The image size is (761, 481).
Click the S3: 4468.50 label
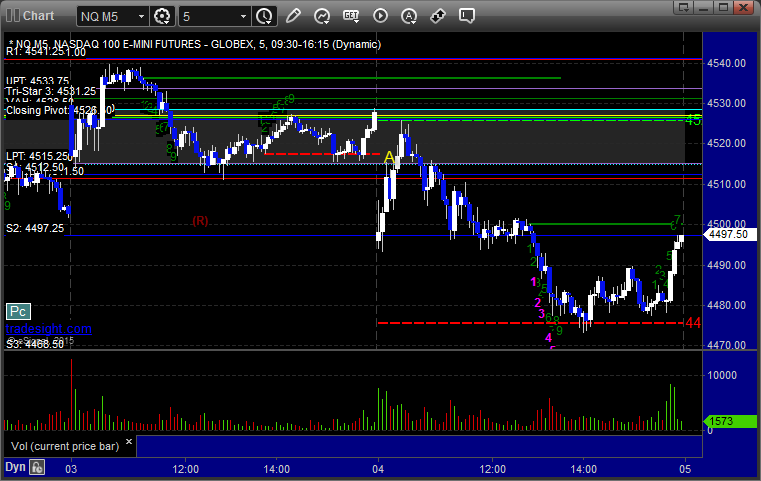pos(35,344)
